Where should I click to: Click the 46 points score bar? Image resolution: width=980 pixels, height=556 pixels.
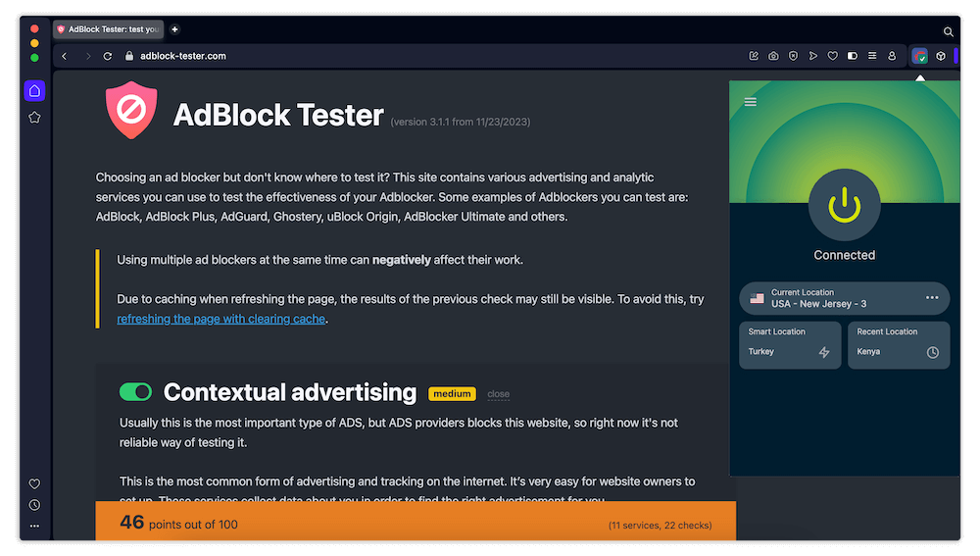tap(416, 521)
